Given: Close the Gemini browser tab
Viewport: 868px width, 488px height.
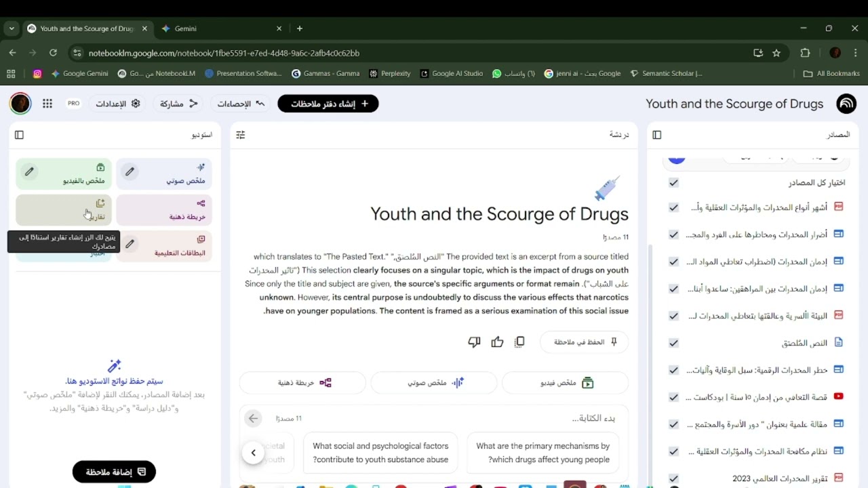Looking at the screenshot, I should [x=279, y=28].
